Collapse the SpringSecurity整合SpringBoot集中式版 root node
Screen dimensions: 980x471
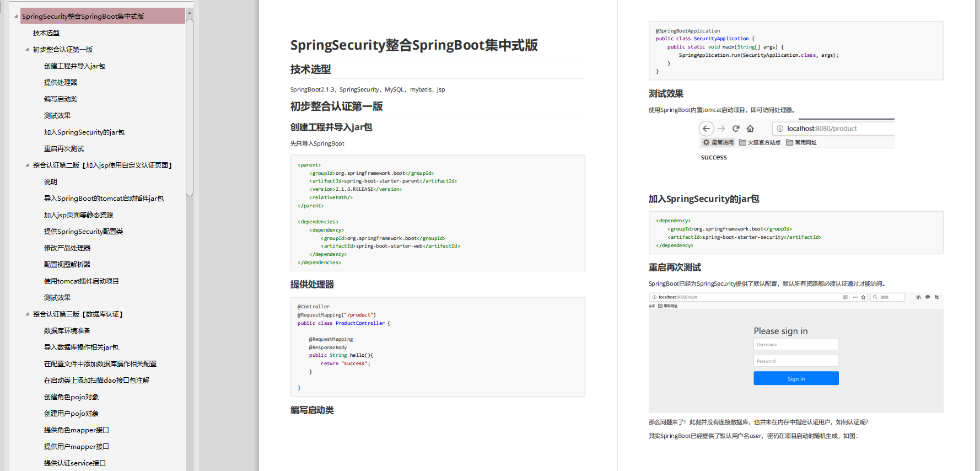pyautogui.click(x=16, y=17)
